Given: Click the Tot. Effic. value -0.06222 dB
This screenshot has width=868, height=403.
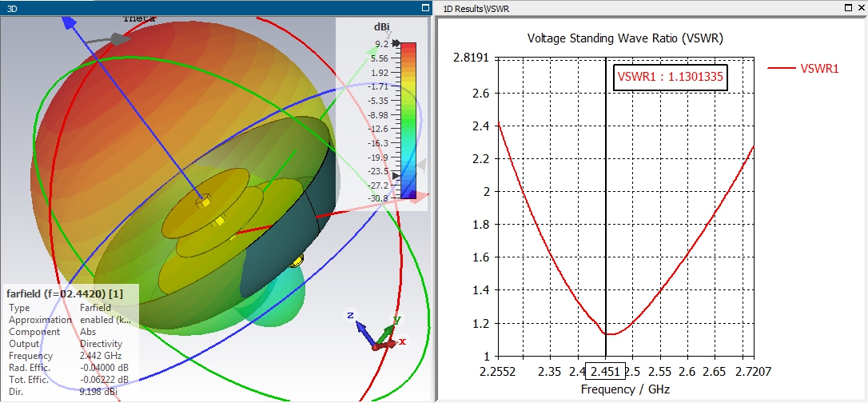Looking at the screenshot, I should (104, 380).
